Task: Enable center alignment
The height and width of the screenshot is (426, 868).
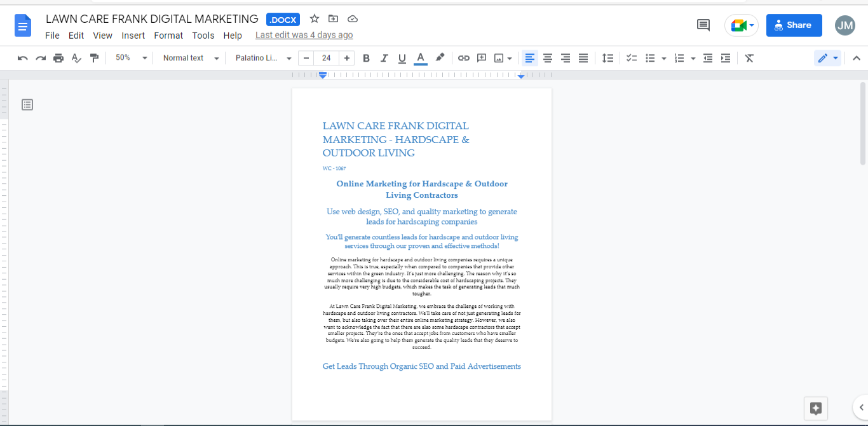Action: (x=547, y=58)
